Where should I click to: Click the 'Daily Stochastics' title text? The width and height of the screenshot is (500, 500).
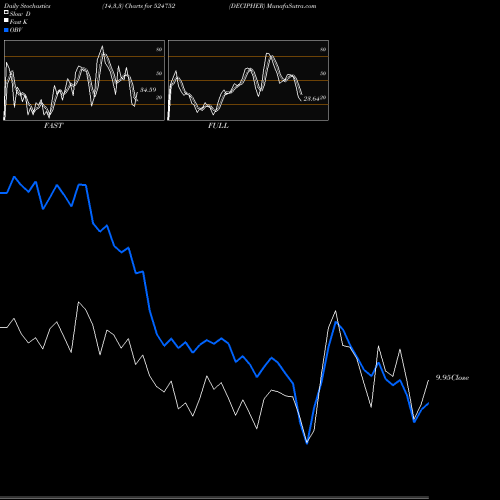[27, 6]
